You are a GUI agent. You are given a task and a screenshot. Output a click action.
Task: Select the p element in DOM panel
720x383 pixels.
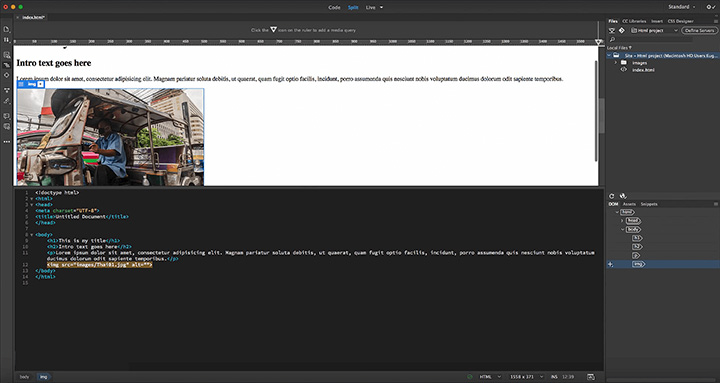click(636, 255)
